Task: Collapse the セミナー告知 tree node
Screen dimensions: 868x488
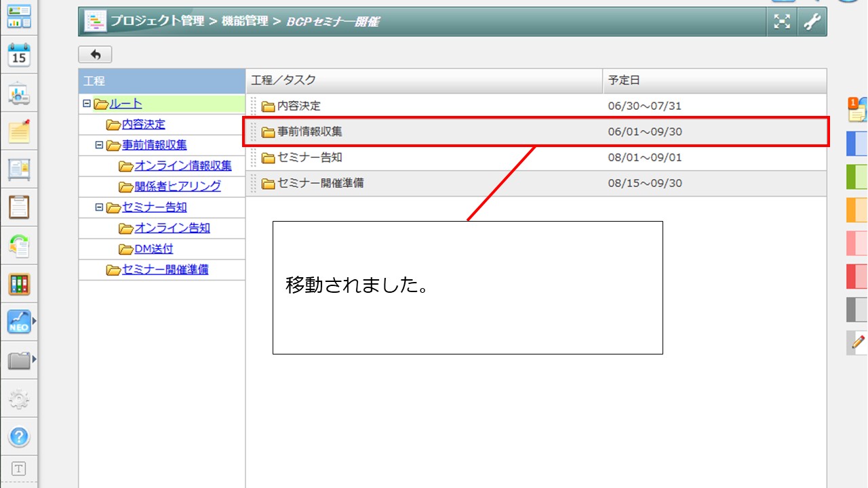Action: (99, 207)
